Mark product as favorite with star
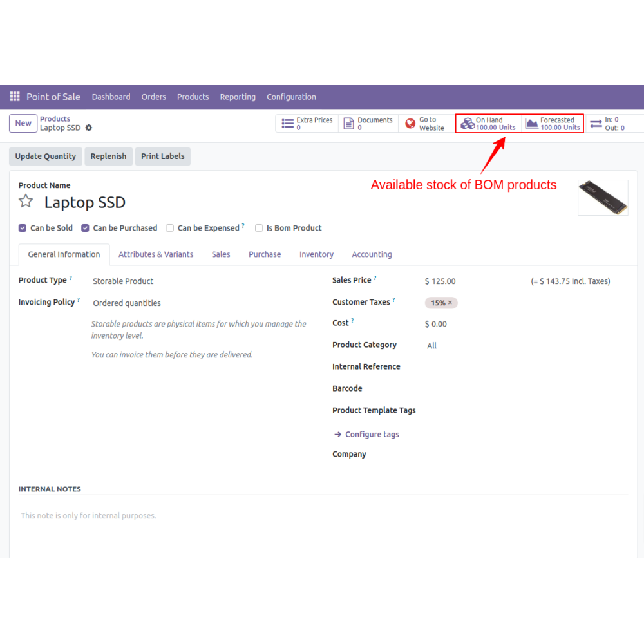 pyautogui.click(x=26, y=201)
